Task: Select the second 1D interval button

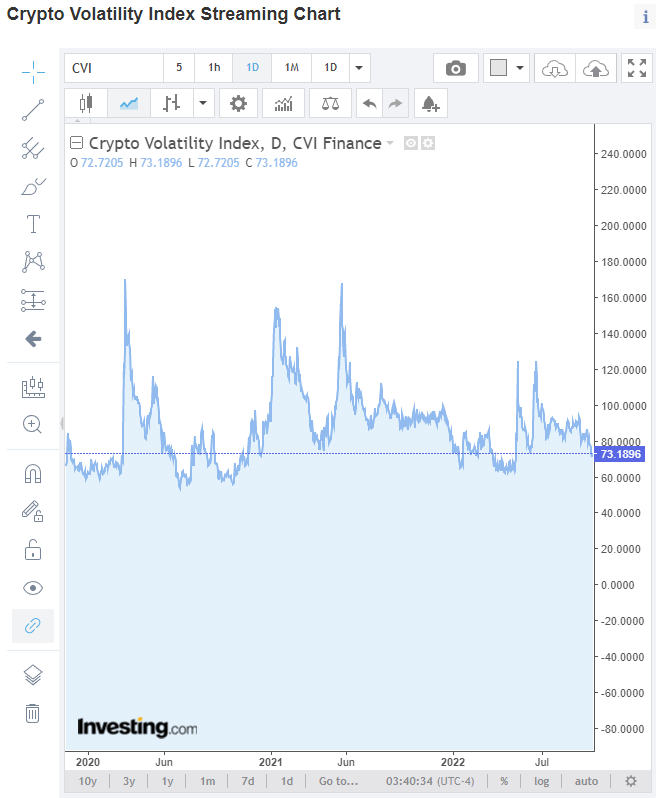Action: coord(331,68)
